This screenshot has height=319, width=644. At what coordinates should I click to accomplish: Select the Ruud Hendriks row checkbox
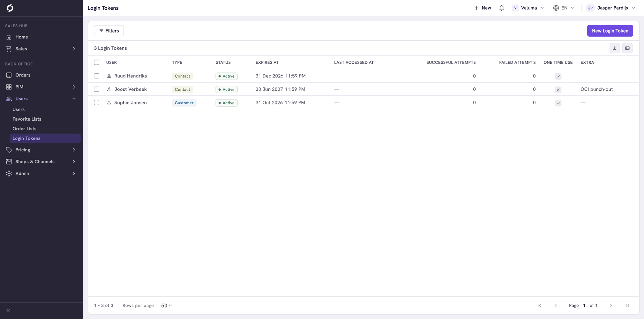(97, 76)
